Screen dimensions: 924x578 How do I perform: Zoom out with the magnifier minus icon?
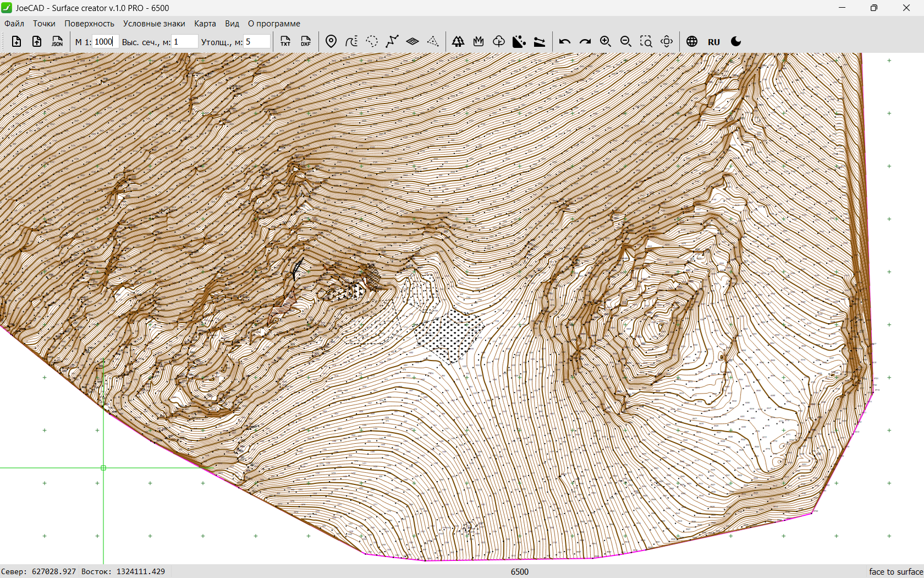[x=626, y=41]
